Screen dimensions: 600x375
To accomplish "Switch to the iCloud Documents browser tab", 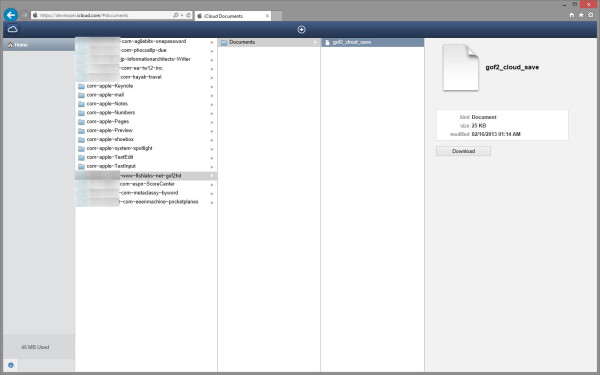I will [233, 16].
